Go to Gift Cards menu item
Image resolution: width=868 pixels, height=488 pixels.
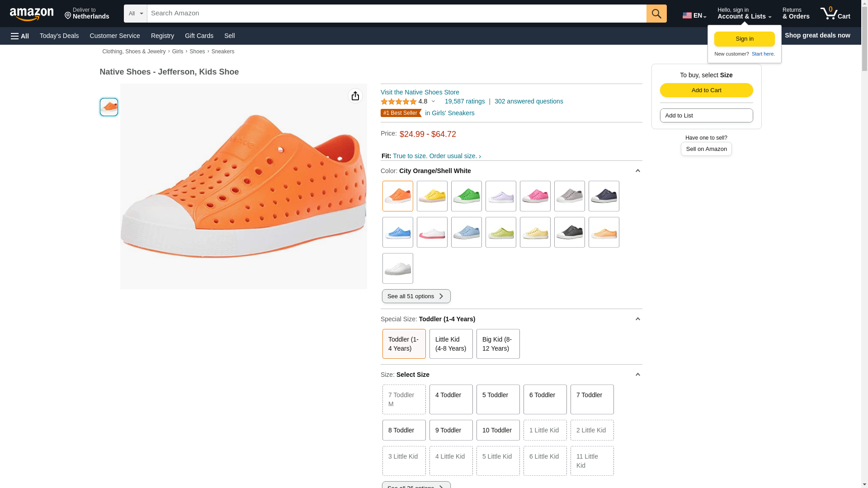coord(199,36)
